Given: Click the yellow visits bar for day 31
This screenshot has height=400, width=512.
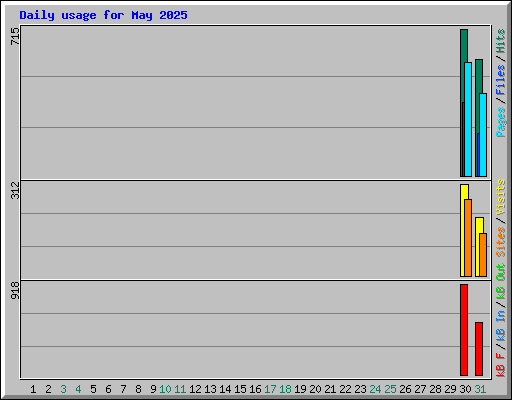Looking at the screenshot, I should [x=478, y=247].
